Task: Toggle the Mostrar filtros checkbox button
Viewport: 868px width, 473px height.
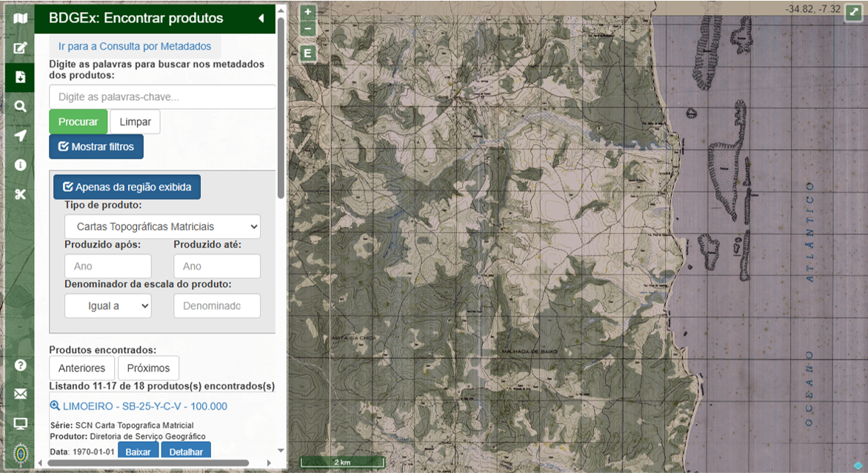Action: click(96, 147)
